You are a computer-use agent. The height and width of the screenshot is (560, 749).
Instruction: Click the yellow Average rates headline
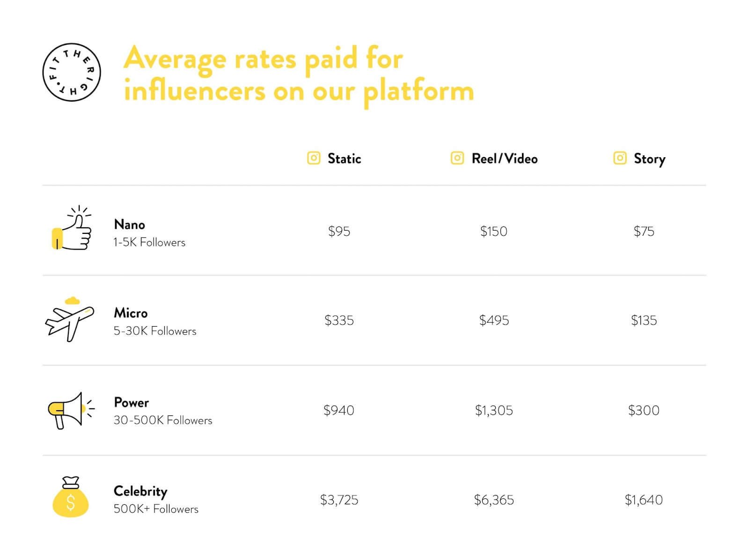tap(299, 75)
